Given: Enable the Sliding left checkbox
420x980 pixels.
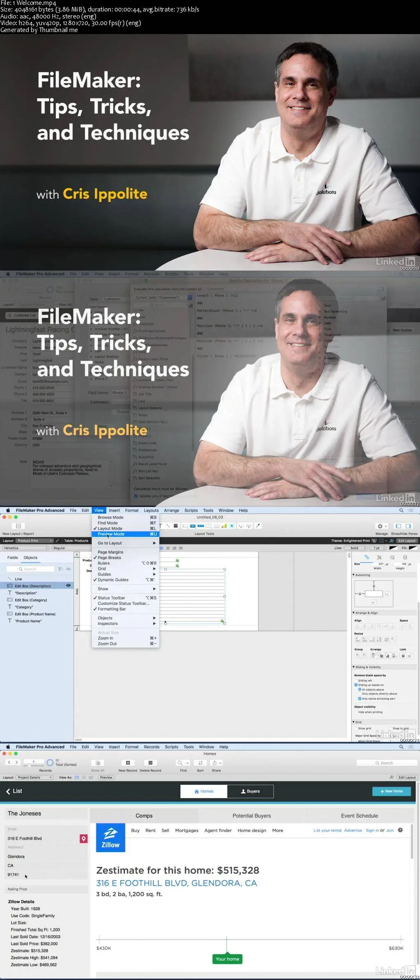Looking at the screenshot, I should coord(356,680).
